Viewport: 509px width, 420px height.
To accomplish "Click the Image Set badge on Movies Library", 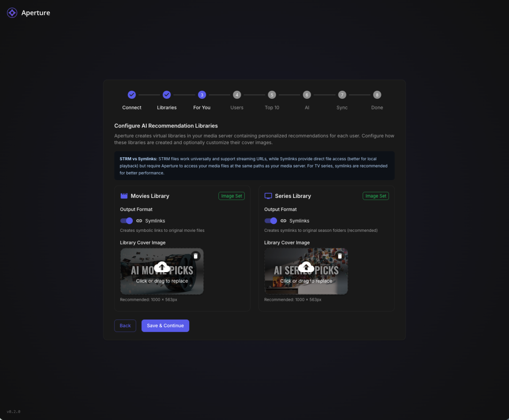I will 232,195.
